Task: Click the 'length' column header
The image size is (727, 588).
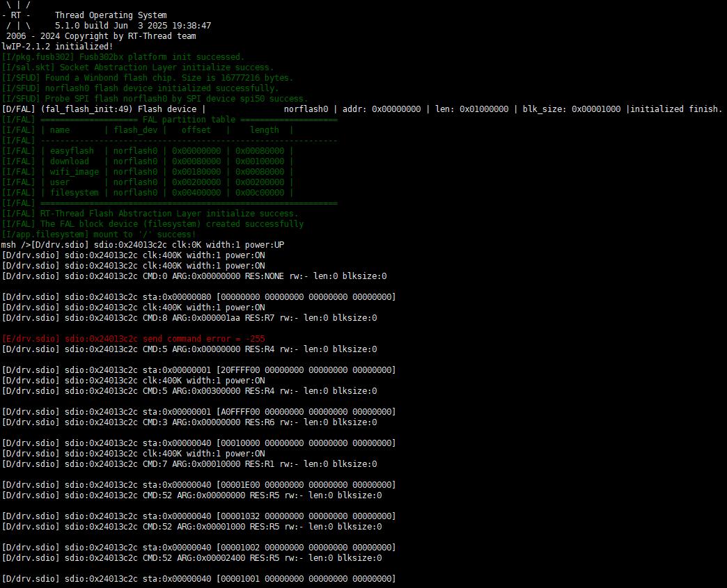Action: click(x=265, y=130)
